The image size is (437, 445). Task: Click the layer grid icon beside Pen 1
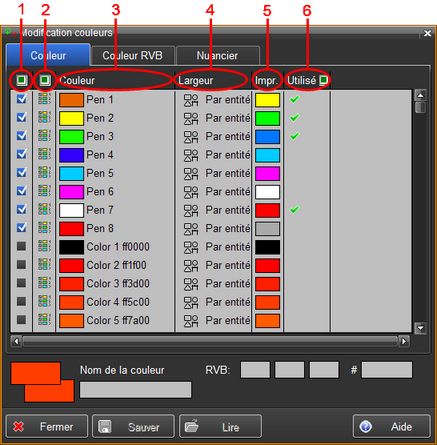pos(44,99)
